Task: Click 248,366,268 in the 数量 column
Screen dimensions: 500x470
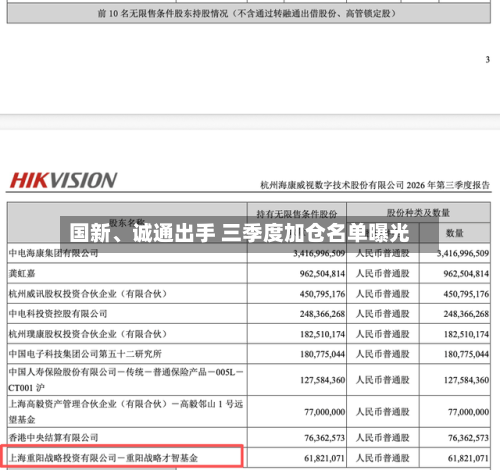Action: (x=466, y=314)
